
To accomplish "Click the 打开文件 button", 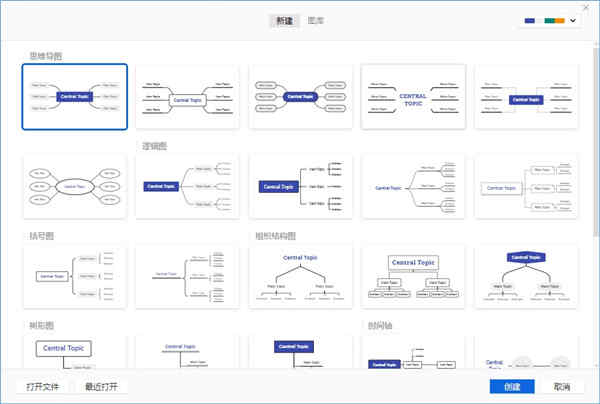I will click(x=42, y=387).
